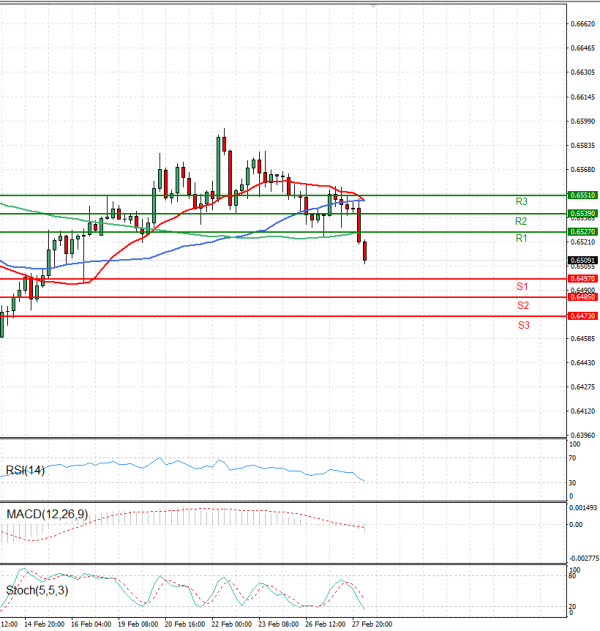Select the 0.65091 current price tag
The height and width of the screenshot is (631, 600).
(x=583, y=260)
